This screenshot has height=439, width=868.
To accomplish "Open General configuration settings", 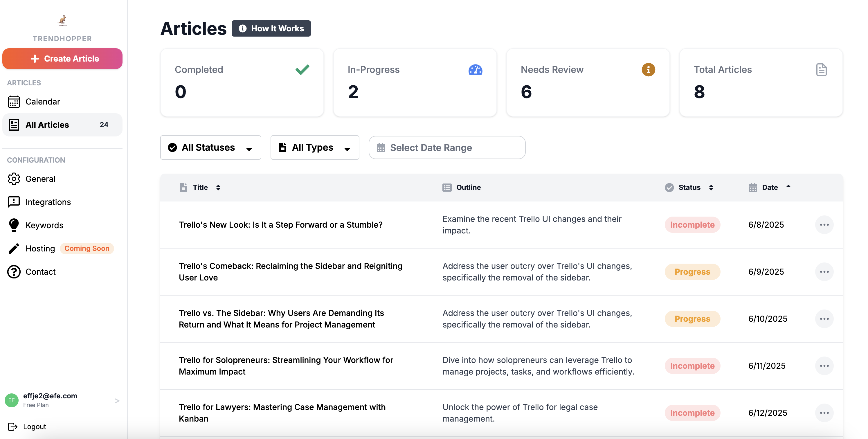I will (62, 179).
